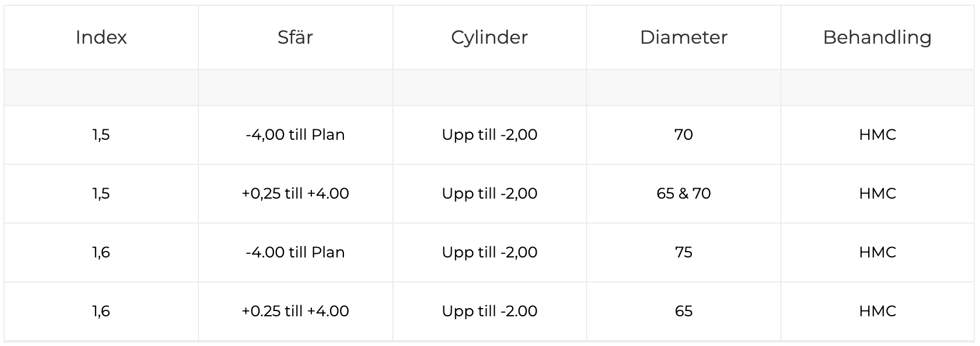Image resolution: width=980 pixels, height=346 pixels.
Task: Click the "+0,25 till +4.00" sphere cell
Action: [x=295, y=193]
